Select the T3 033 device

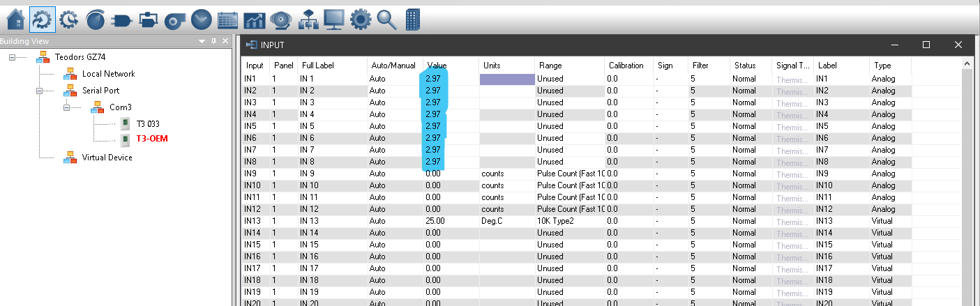tap(148, 124)
